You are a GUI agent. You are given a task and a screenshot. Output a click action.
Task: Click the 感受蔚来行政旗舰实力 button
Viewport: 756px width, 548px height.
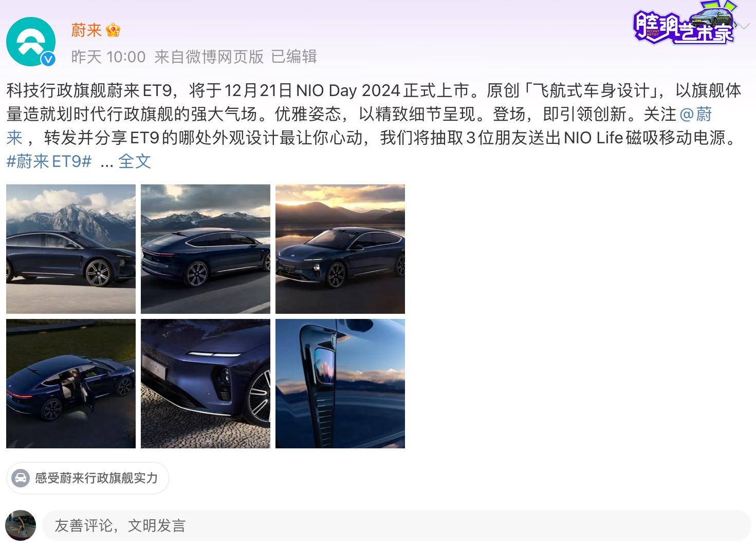(x=88, y=478)
